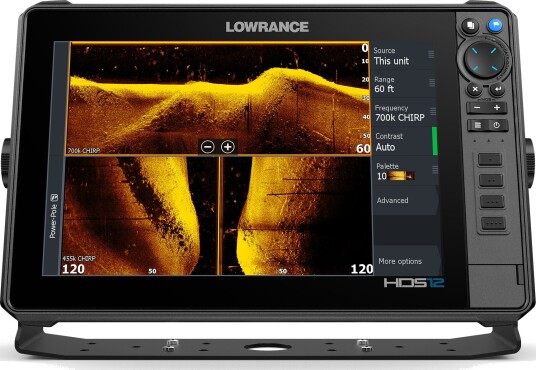
Task: Open the Advanced submenu
Action: click(406, 200)
